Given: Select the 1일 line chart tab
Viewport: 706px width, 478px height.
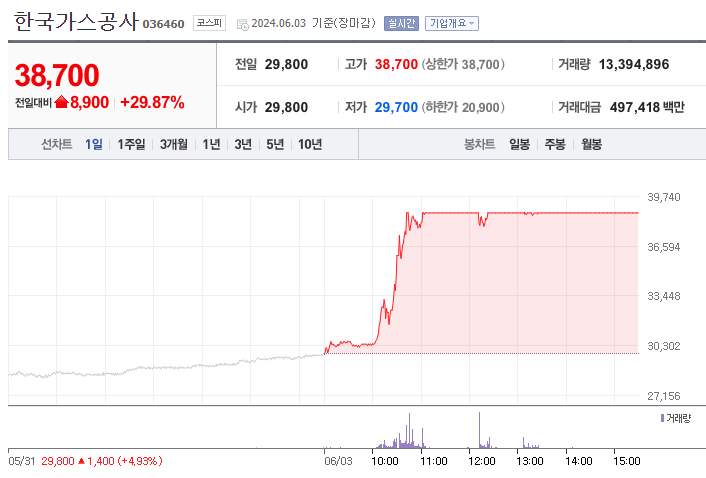Looking at the screenshot, I should [x=94, y=144].
